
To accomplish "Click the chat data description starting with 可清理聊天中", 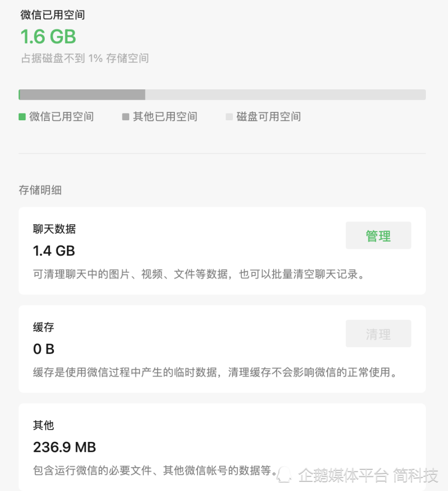I will point(199,274).
